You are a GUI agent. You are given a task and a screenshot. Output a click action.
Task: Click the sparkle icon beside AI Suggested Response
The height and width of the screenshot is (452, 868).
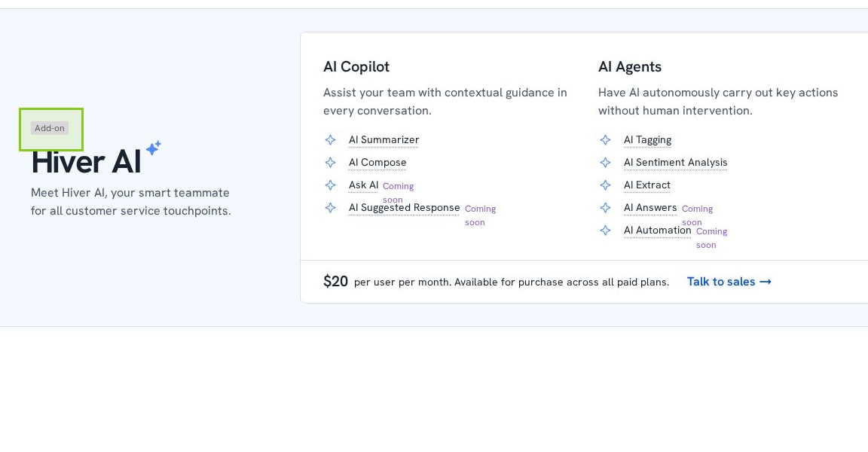[330, 208]
